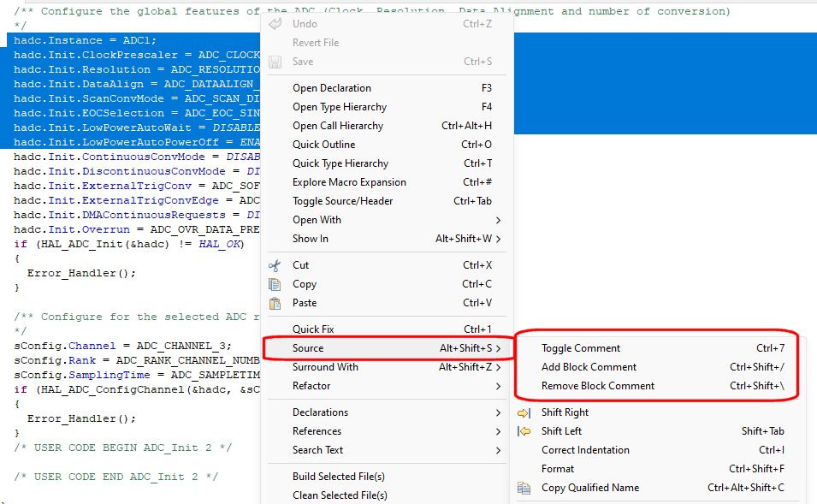The width and height of the screenshot is (817, 504).
Task: Click hadc.Init.ExternalTrigConvEdge line
Action: point(137,200)
